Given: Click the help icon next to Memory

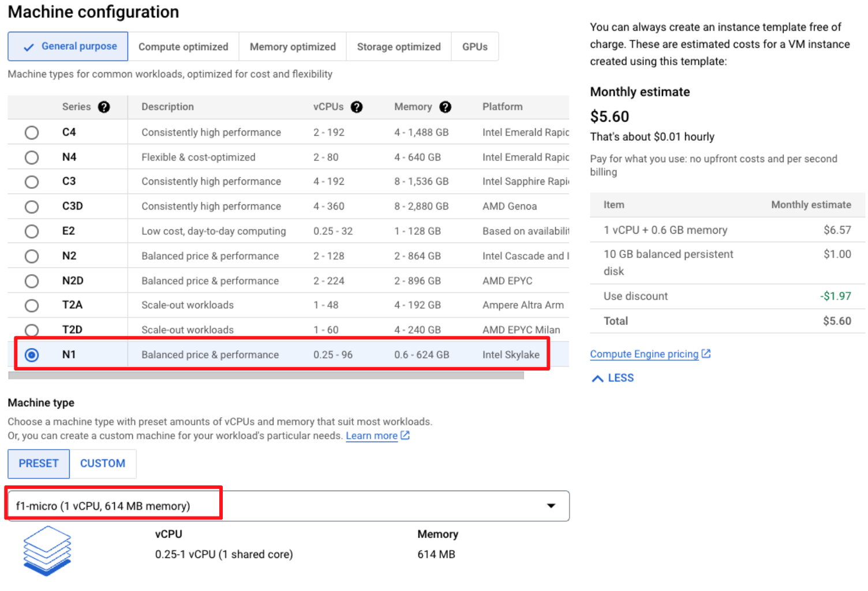Looking at the screenshot, I should coord(445,107).
